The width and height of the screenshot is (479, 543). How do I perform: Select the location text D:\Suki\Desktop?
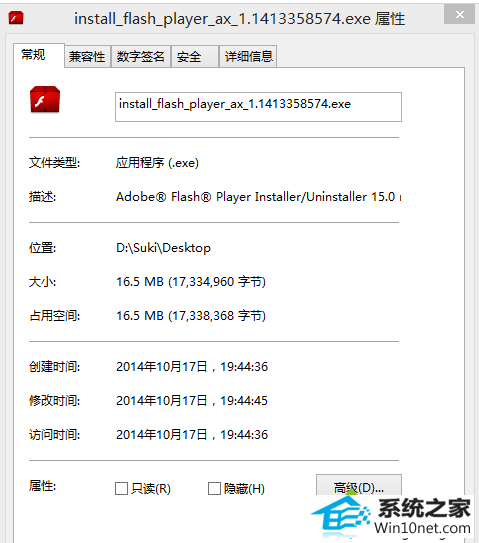click(x=163, y=248)
